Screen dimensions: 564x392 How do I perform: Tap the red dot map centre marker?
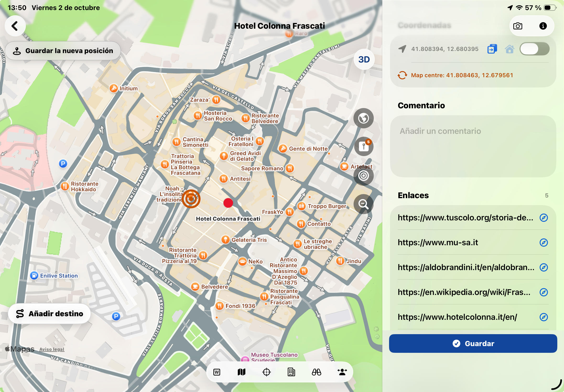(228, 203)
